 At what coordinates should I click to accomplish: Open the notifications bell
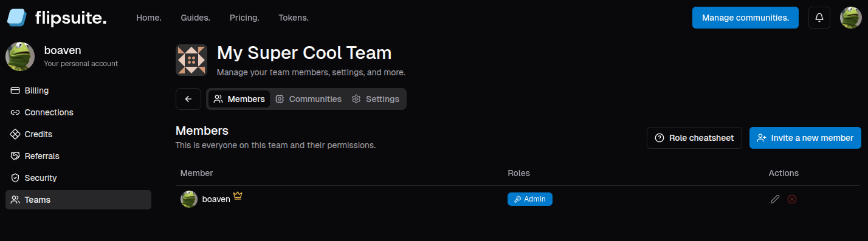click(819, 18)
